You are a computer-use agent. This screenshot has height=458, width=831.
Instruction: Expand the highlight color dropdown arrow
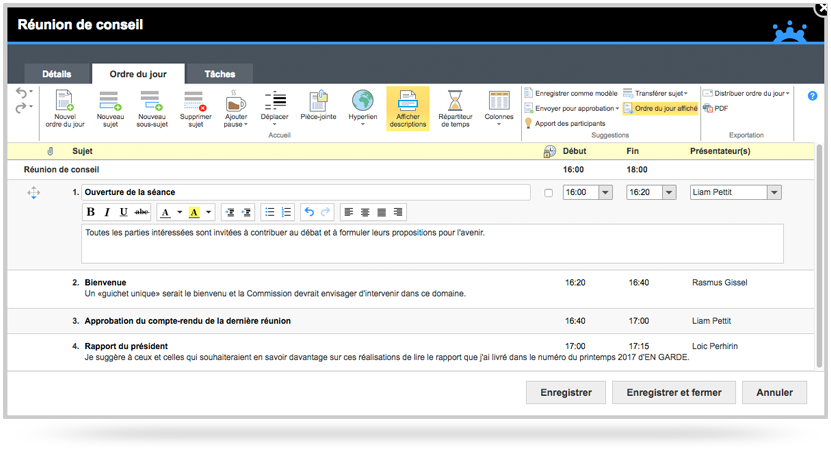(x=209, y=213)
